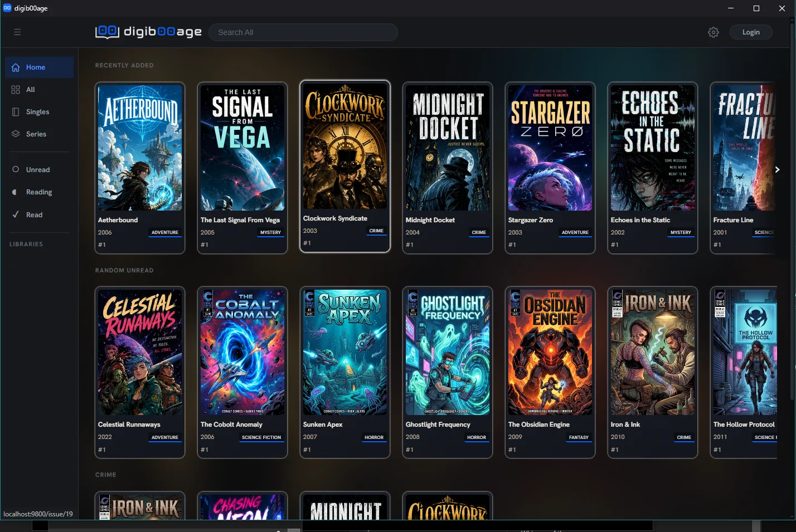Viewport: 796px width, 532px height.
Task: Click in the Search All field
Action: pos(303,32)
